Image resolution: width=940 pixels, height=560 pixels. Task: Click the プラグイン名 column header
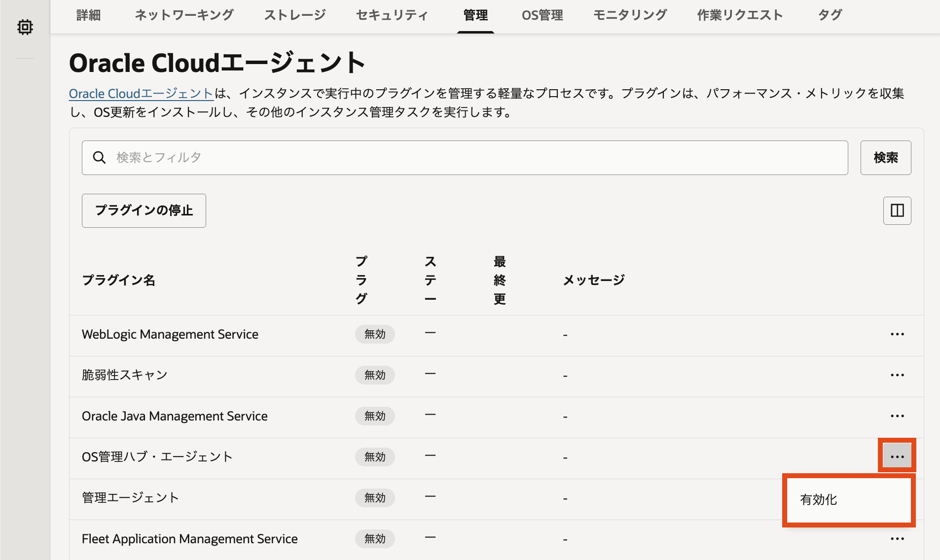pyautogui.click(x=119, y=280)
